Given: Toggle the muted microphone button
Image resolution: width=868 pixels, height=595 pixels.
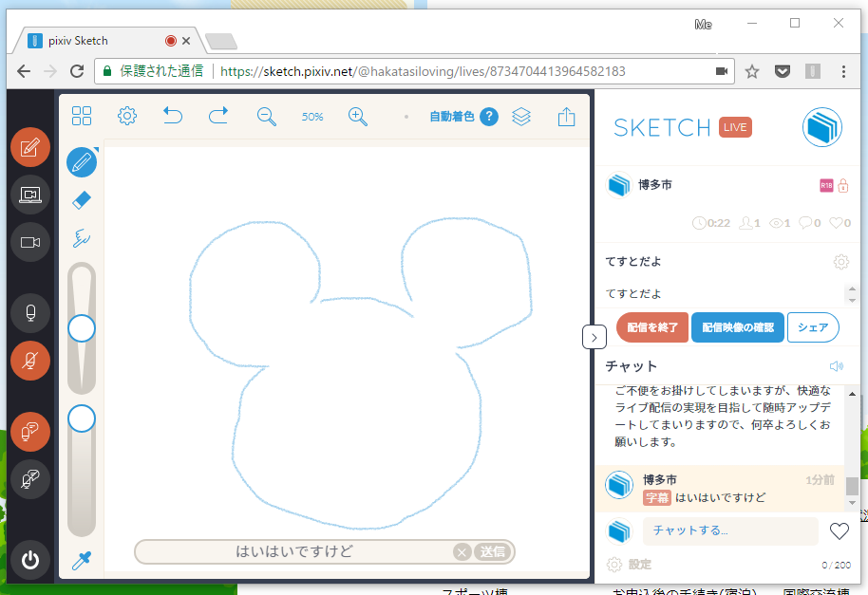Looking at the screenshot, I should pyautogui.click(x=29, y=361).
